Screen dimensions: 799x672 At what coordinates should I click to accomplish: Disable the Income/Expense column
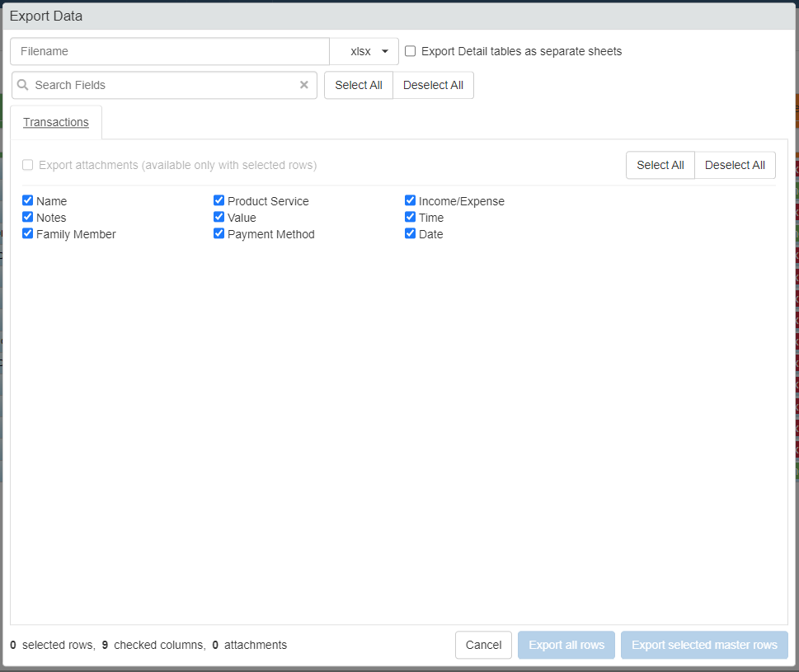[411, 200]
